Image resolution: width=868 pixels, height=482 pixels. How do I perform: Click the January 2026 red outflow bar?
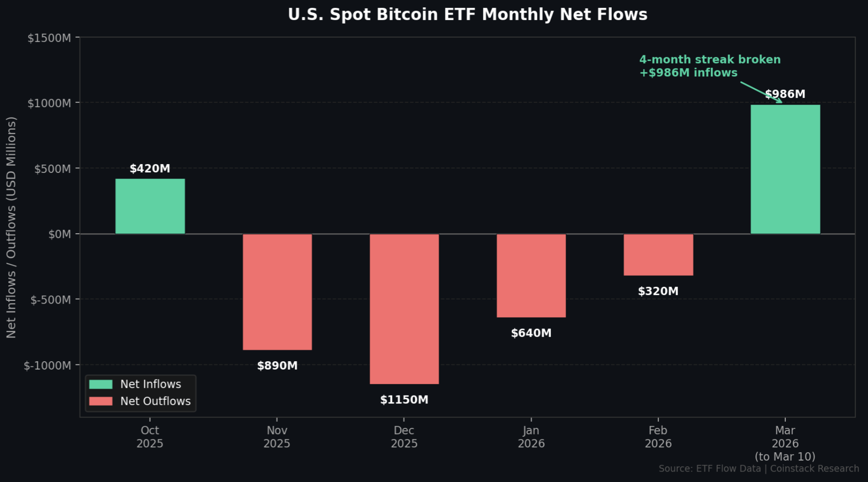pyautogui.click(x=531, y=275)
